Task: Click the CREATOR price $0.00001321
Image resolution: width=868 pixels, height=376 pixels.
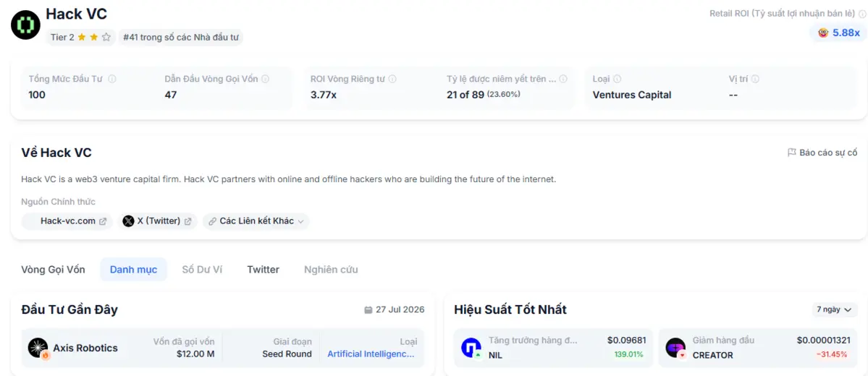Action: point(824,341)
